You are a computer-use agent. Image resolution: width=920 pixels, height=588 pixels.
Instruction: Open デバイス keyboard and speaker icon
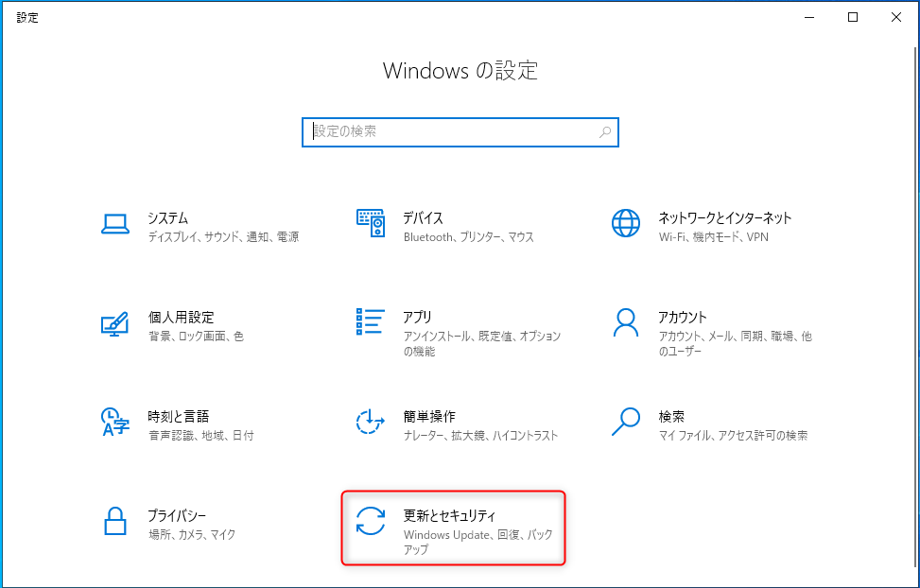(x=370, y=224)
